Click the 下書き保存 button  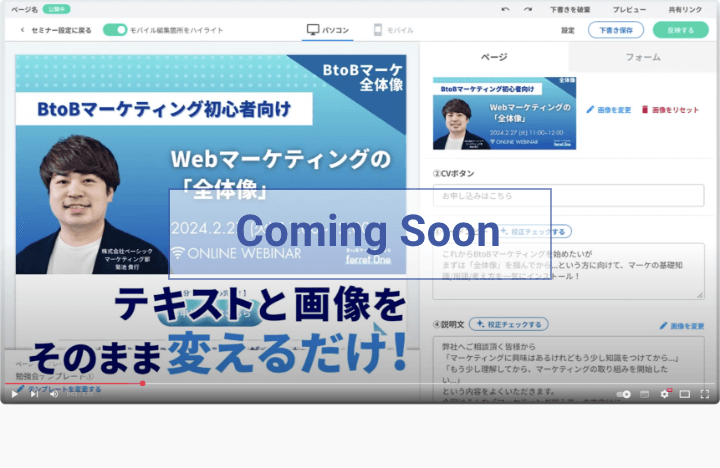point(615,30)
